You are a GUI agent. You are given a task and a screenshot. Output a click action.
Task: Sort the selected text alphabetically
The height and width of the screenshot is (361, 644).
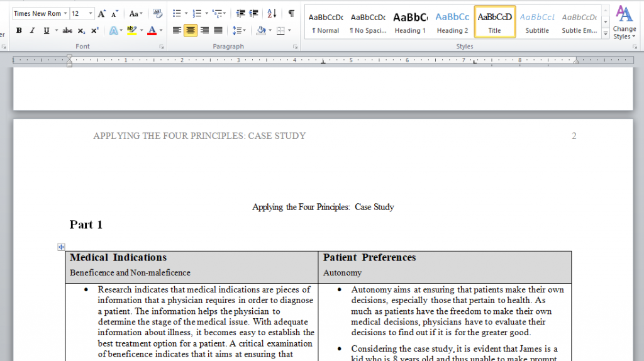pyautogui.click(x=272, y=14)
